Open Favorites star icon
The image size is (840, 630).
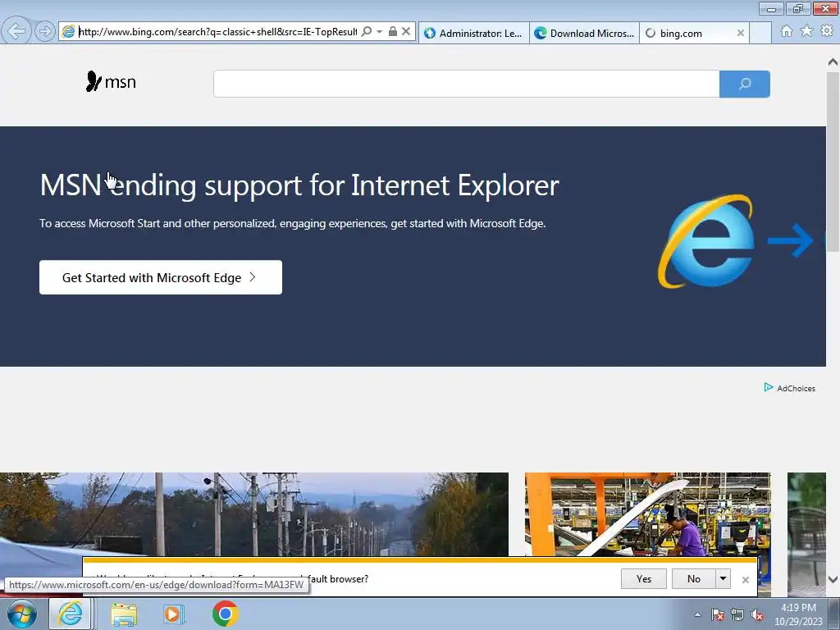[807, 31]
